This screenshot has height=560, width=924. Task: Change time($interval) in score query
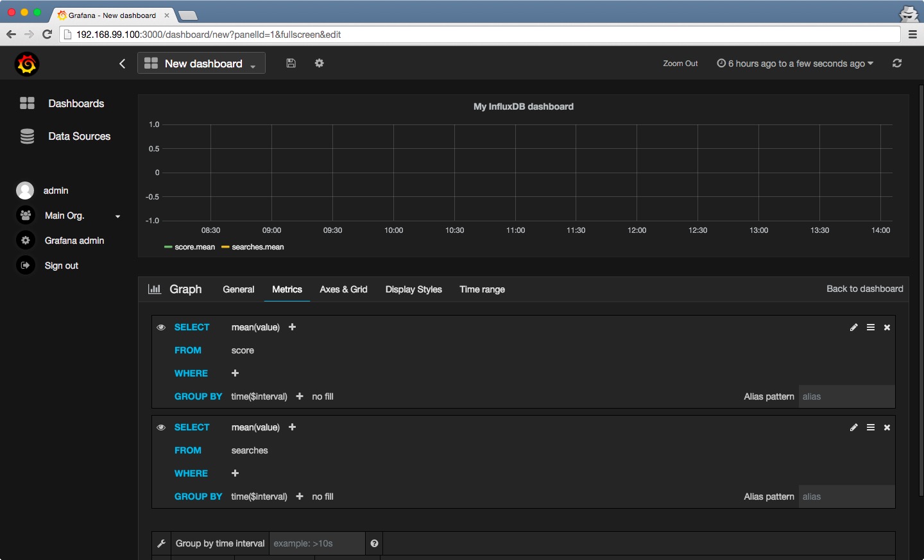coord(259,396)
